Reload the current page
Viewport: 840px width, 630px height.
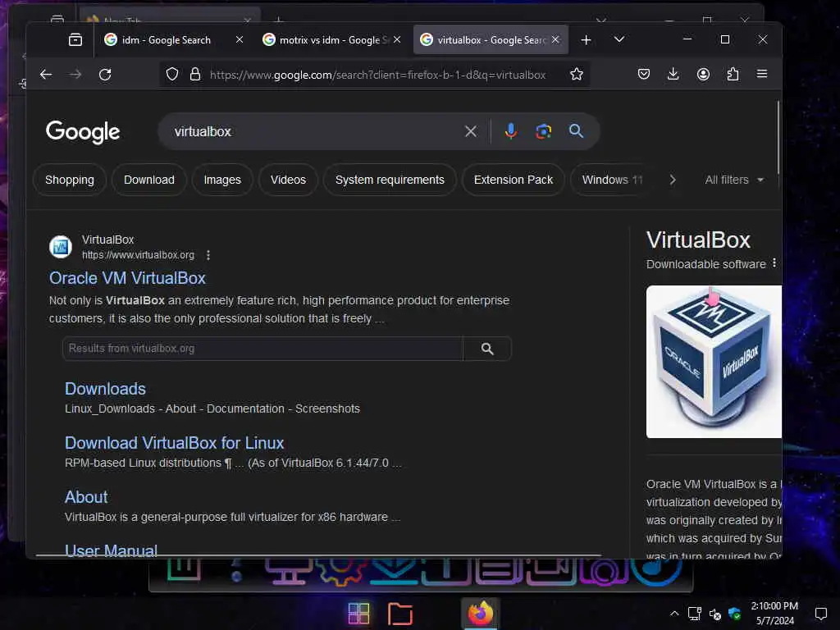(105, 75)
